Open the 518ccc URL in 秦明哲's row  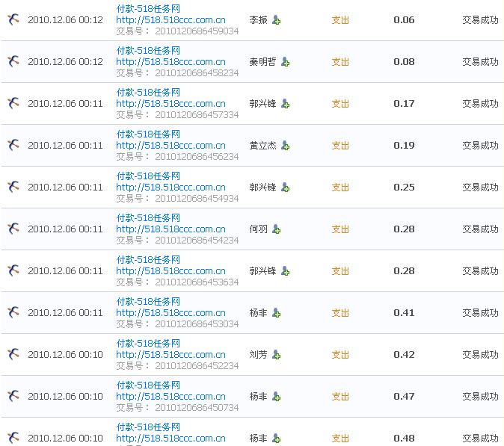pyautogui.click(x=170, y=62)
